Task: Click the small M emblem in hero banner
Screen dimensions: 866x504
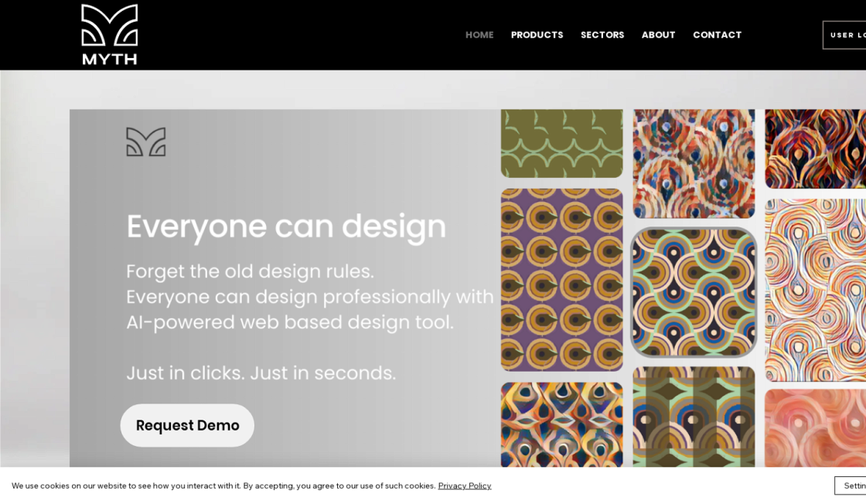Action: pyautogui.click(x=145, y=142)
